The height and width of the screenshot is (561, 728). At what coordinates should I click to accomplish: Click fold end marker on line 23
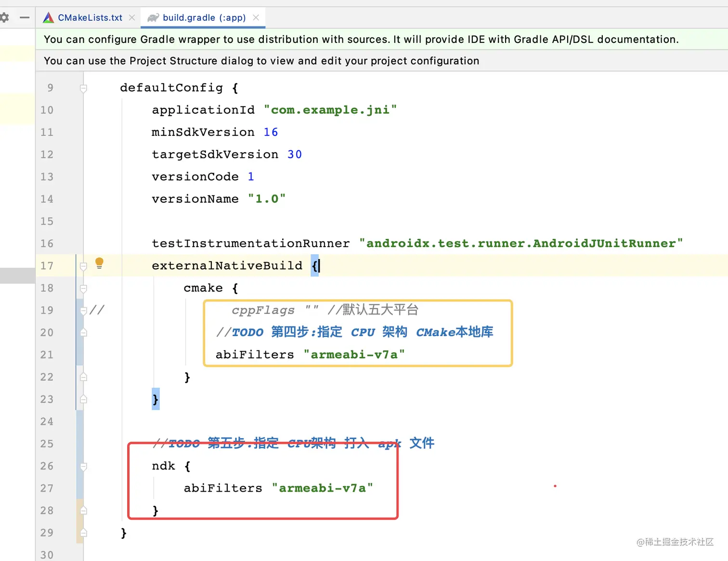click(83, 399)
